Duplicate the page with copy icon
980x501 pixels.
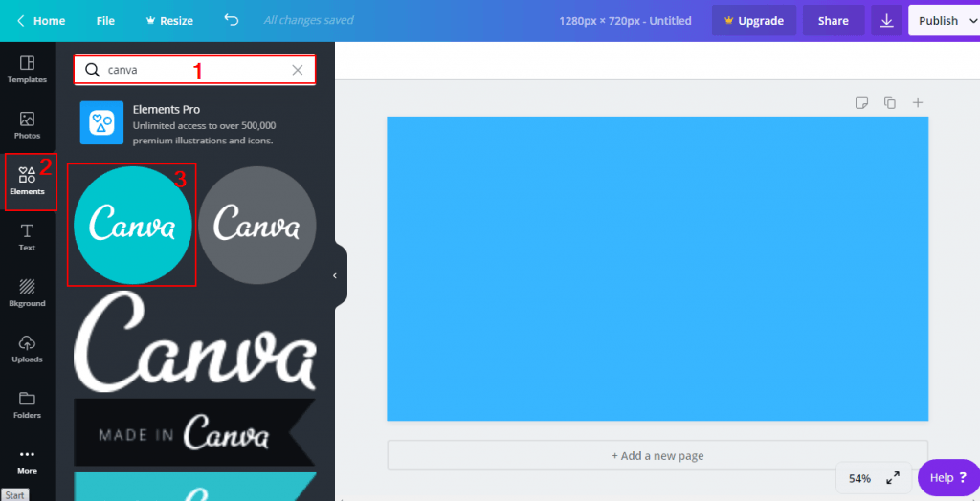pyautogui.click(x=889, y=102)
